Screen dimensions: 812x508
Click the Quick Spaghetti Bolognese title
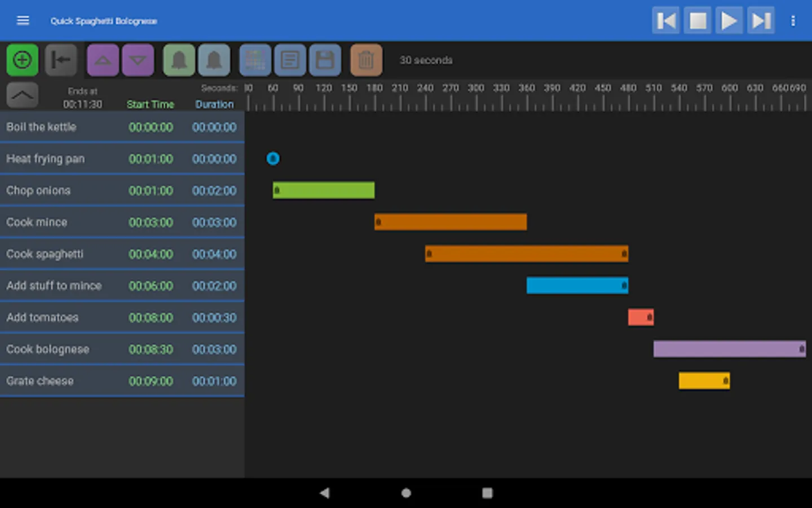pyautogui.click(x=104, y=21)
